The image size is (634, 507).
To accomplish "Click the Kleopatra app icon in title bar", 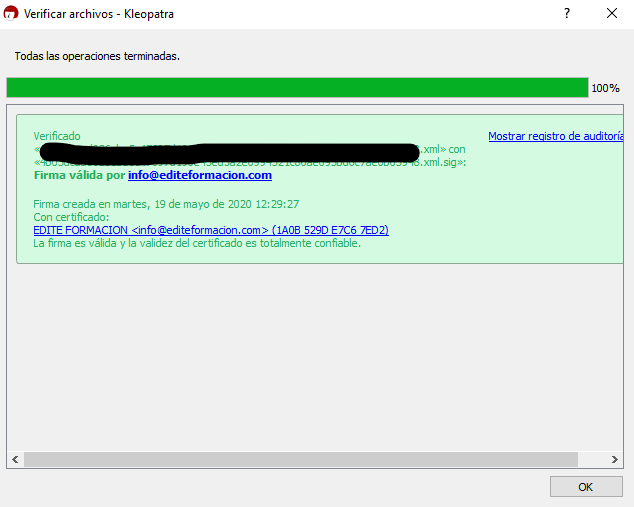I will 11,13.
